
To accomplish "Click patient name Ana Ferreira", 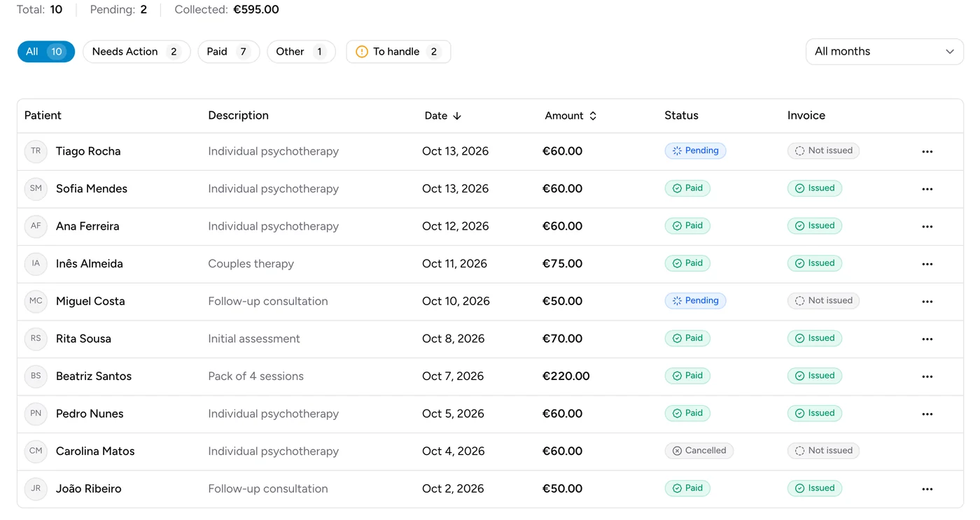I will coord(87,226).
